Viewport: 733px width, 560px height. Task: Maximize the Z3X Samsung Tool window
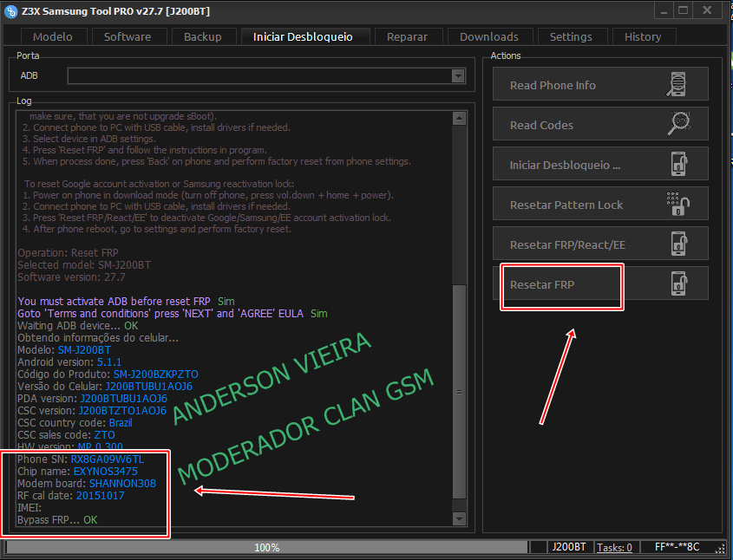(x=684, y=11)
